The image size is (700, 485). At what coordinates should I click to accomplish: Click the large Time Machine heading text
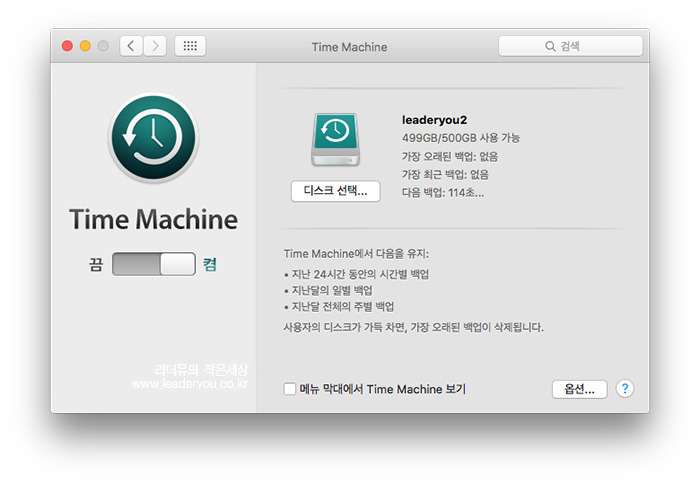(x=154, y=219)
